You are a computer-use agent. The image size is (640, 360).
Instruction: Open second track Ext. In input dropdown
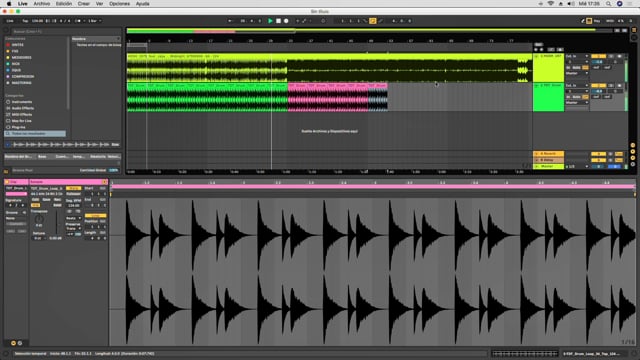click(x=577, y=86)
